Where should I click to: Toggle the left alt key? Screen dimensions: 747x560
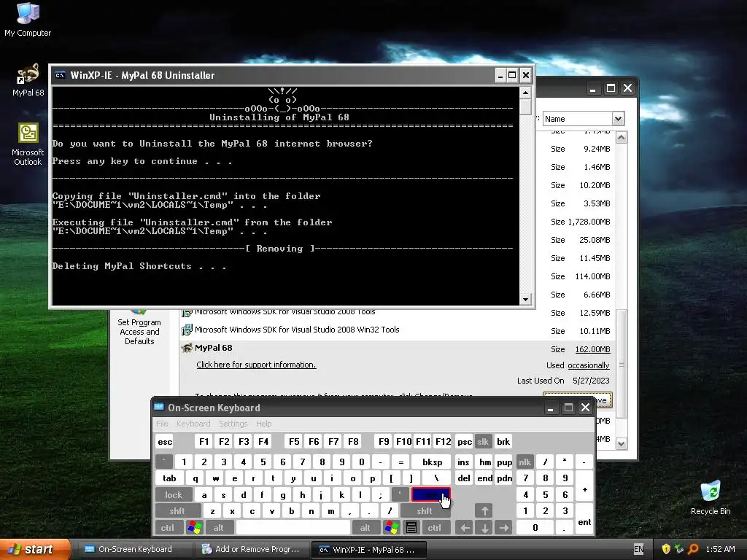[x=219, y=528]
